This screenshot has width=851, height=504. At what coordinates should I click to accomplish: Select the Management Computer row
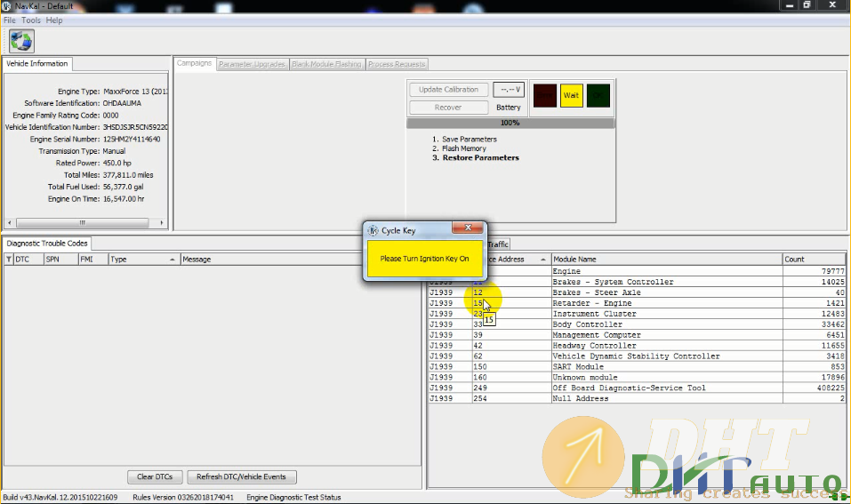(636, 335)
